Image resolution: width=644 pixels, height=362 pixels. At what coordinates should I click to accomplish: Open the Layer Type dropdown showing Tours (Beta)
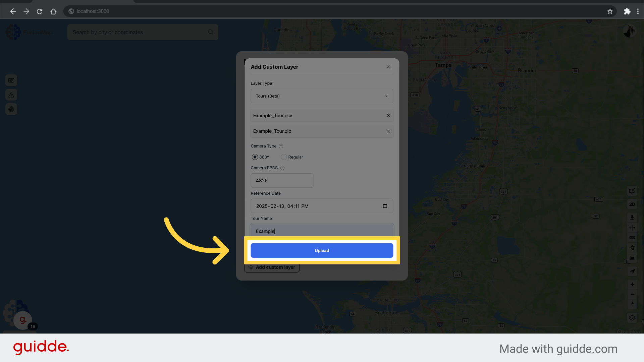coord(322,96)
